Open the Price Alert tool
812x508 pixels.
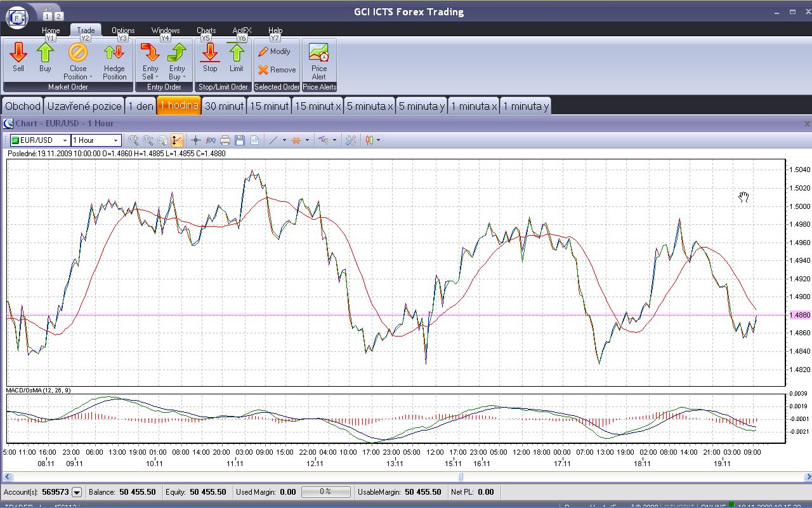click(x=319, y=61)
